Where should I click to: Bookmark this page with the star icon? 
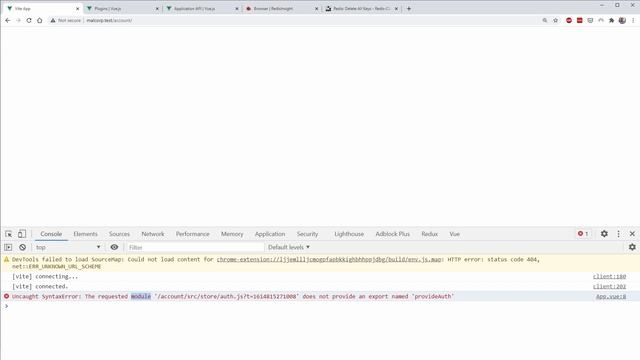tap(556, 20)
